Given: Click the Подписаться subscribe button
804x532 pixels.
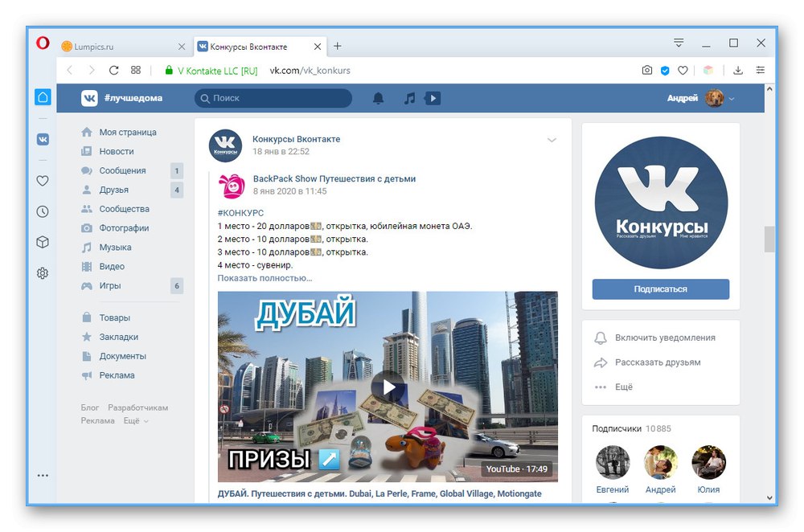Looking at the screenshot, I should coord(660,289).
